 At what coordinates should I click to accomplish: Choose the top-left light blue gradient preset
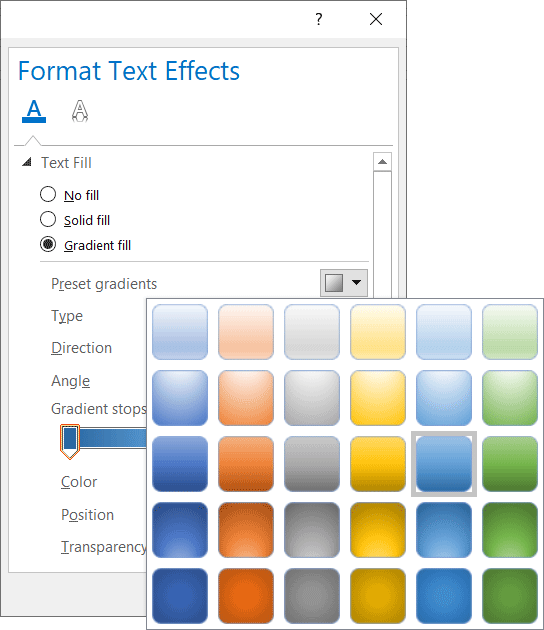(x=180, y=332)
